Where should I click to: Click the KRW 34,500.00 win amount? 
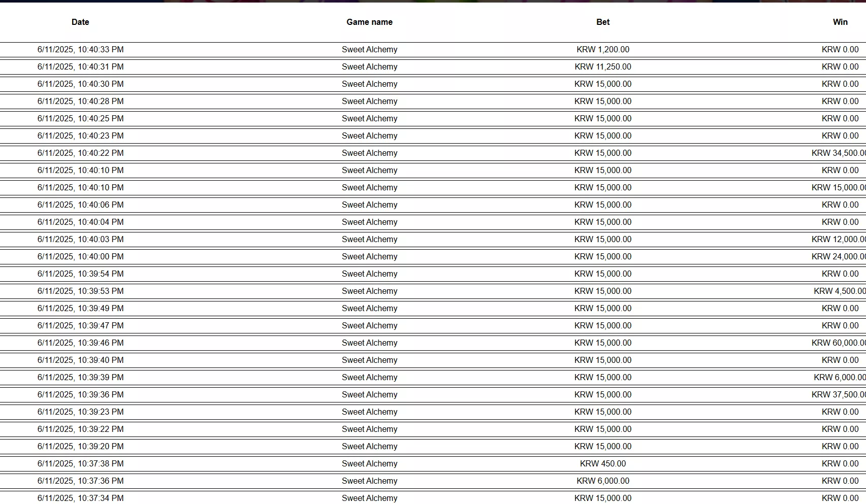(839, 153)
